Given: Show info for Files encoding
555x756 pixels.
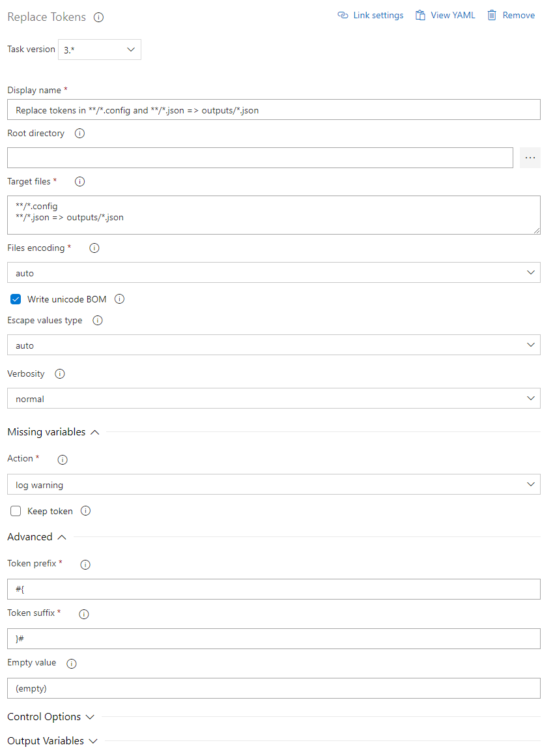Looking at the screenshot, I should pyautogui.click(x=94, y=248).
